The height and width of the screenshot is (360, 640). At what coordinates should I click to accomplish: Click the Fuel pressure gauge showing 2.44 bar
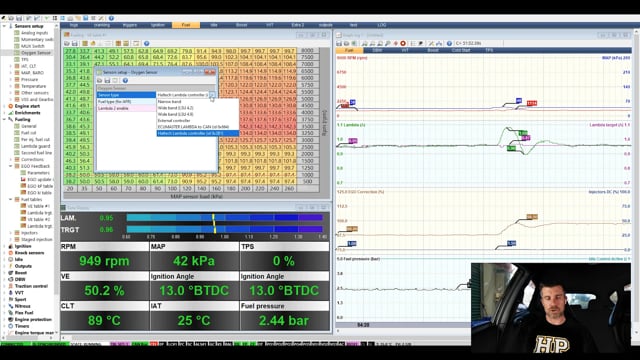(x=284, y=316)
